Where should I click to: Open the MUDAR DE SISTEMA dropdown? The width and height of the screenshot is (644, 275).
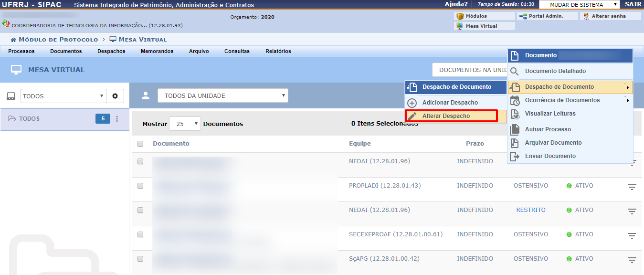click(x=579, y=5)
